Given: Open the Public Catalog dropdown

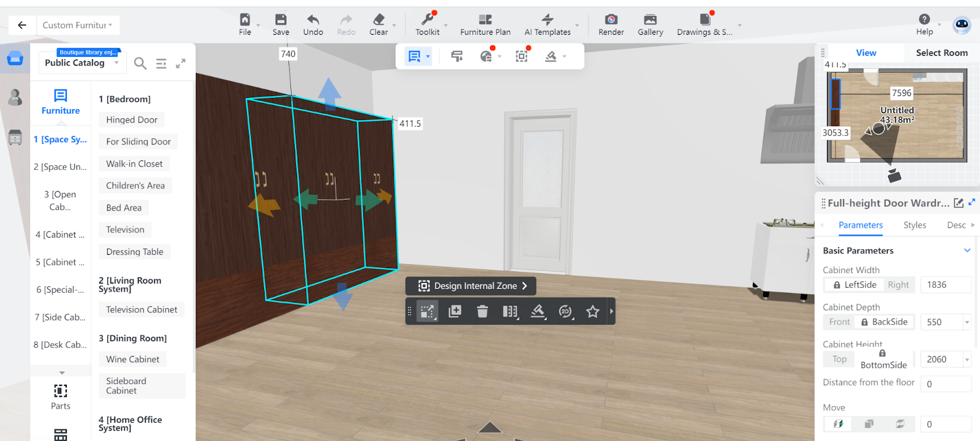Looking at the screenshot, I should pos(81,63).
